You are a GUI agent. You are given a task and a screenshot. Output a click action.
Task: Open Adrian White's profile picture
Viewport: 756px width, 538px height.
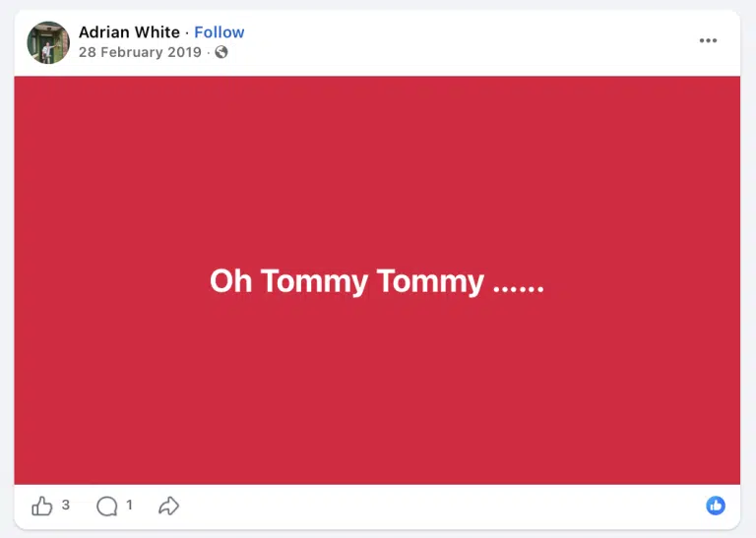pyautogui.click(x=48, y=42)
